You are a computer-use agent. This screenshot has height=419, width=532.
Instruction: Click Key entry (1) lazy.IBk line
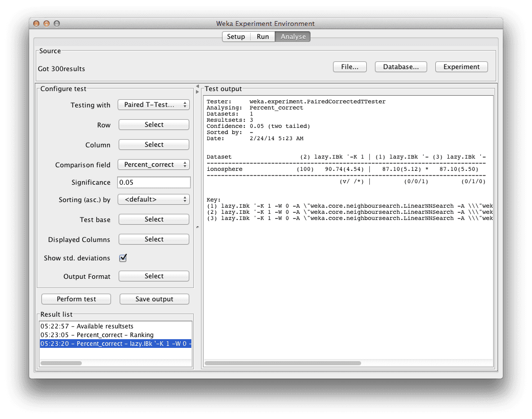[x=349, y=206]
